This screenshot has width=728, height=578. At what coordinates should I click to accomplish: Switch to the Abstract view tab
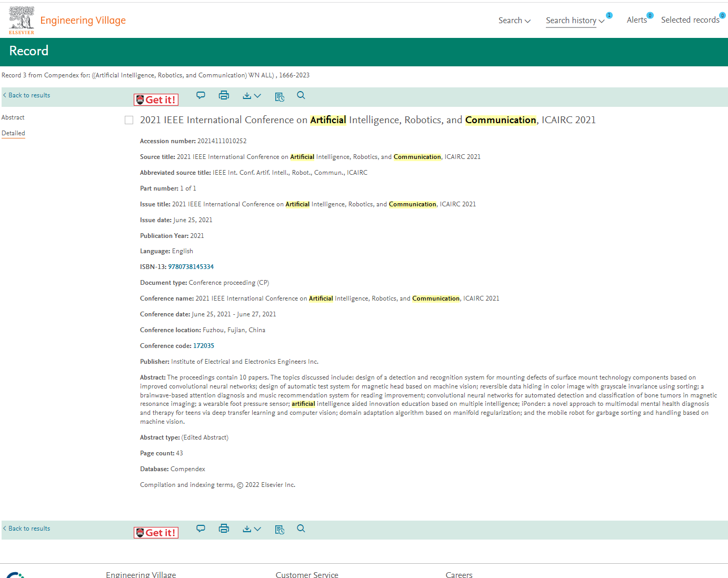coord(13,117)
